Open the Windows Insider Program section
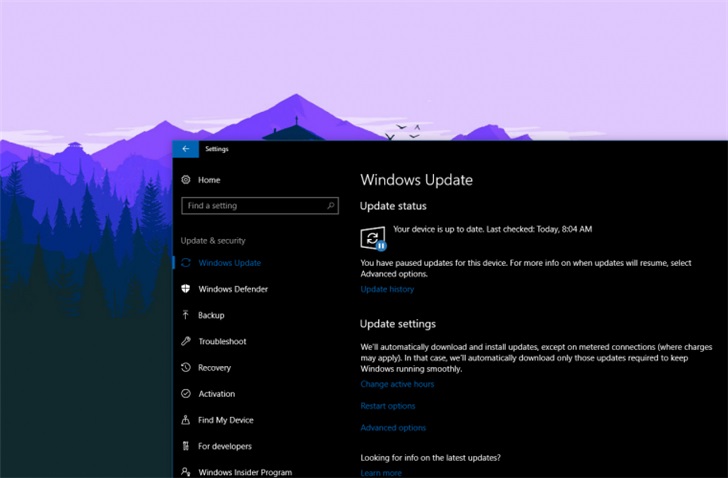The image size is (728, 478). (245, 472)
